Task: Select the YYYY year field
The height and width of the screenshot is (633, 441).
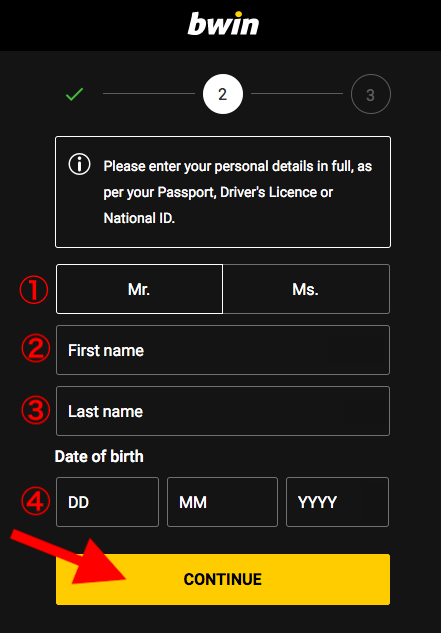Action: coord(338,502)
